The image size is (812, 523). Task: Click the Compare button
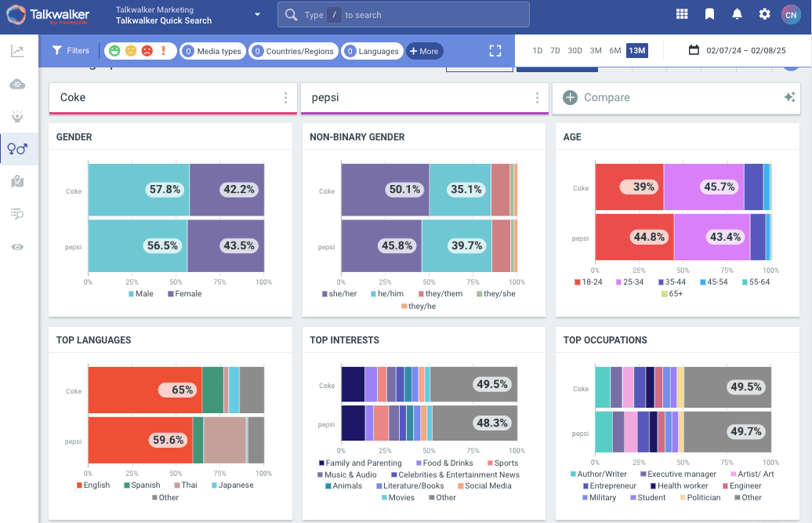click(597, 97)
